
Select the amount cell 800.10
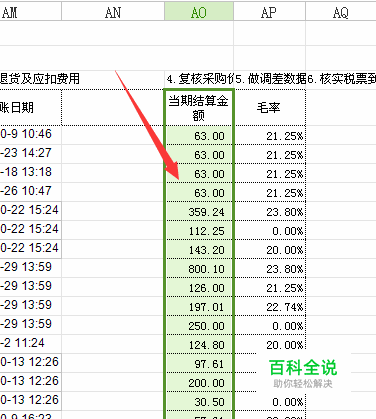point(199,269)
